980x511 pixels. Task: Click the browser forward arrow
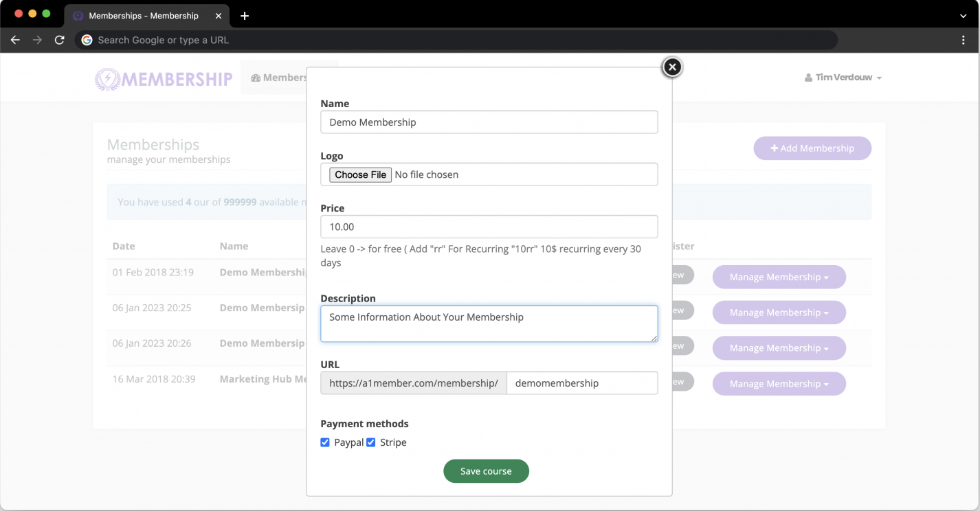click(x=37, y=40)
